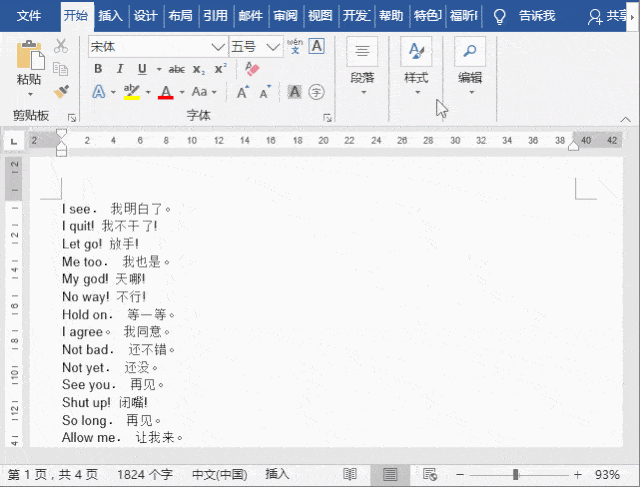Viewport: 640px width, 487px height.
Task: Click page count in status bar
Action: (x=53, y=474)
